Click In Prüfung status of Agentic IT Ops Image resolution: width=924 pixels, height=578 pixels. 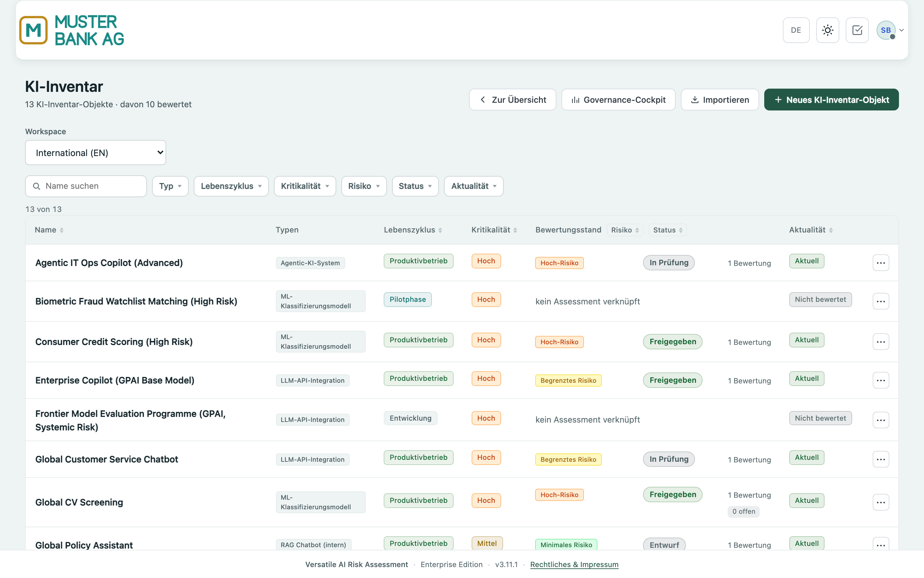[669, 263]
